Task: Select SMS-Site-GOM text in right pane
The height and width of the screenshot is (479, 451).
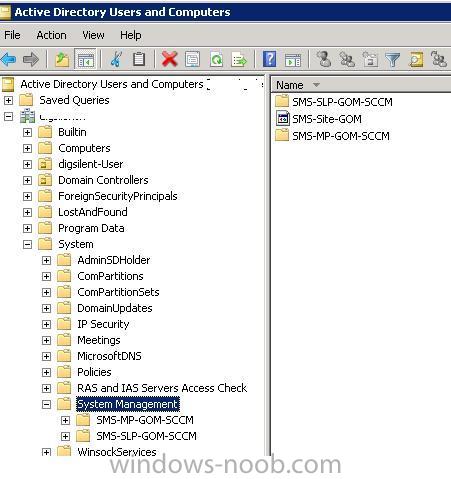Action: [327, 119]
